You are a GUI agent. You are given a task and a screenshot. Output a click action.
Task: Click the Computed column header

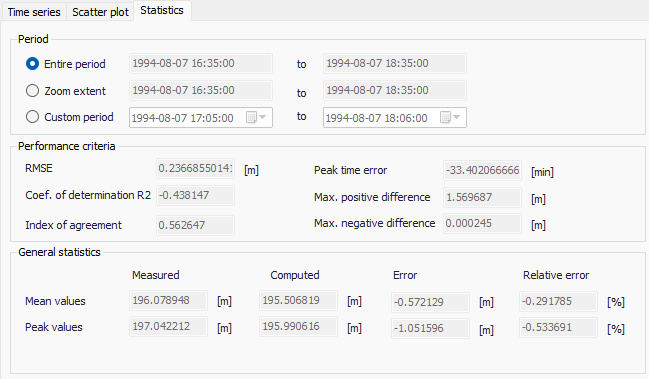click(295, 275)
